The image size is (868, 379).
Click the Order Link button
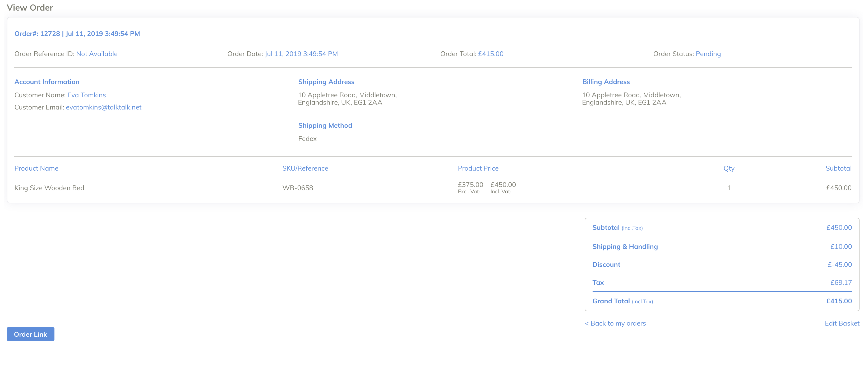[30, 334]
